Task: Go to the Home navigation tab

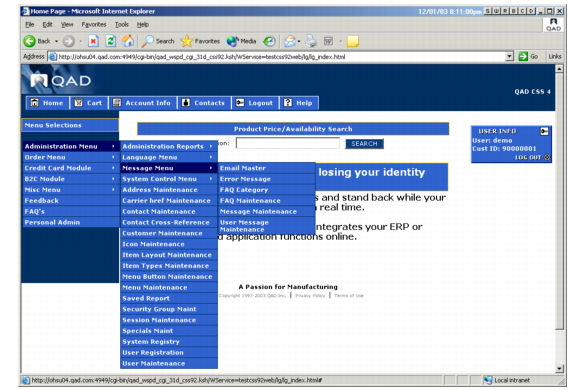Action: pos(47,103)
